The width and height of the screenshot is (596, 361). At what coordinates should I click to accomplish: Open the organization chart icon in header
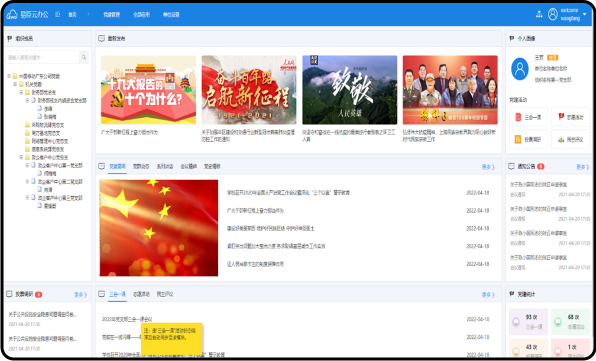pos(539,14)
